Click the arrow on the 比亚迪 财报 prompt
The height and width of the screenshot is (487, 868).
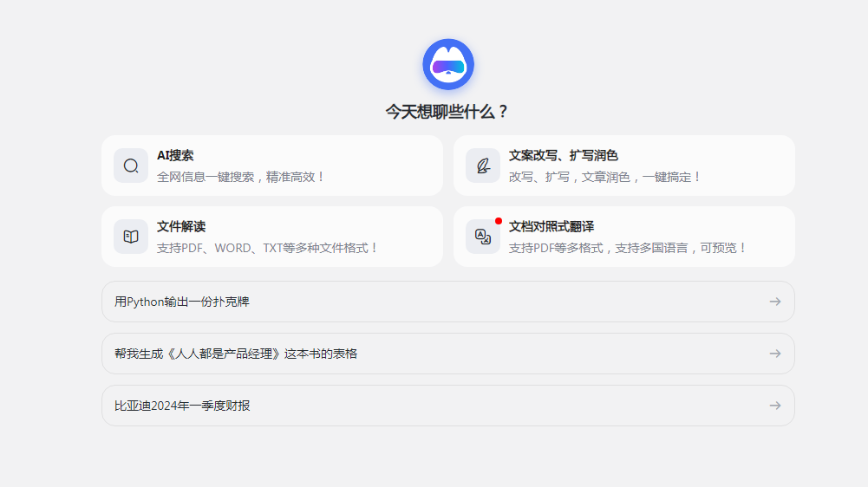pyautogui.click(x=774, y=406)
